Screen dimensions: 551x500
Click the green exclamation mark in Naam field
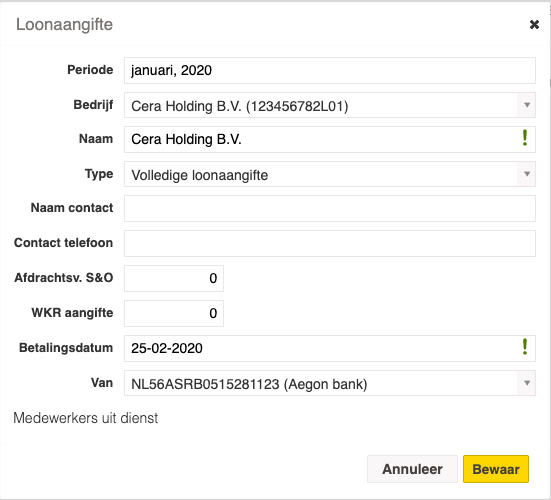coord(525,138)
